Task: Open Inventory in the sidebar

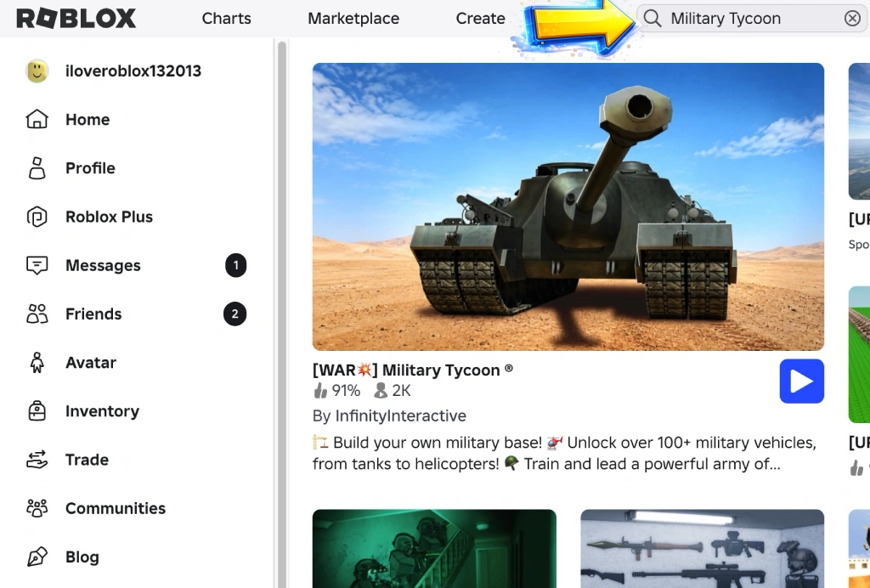Action: pyautogui.click(x=103, y=411)
